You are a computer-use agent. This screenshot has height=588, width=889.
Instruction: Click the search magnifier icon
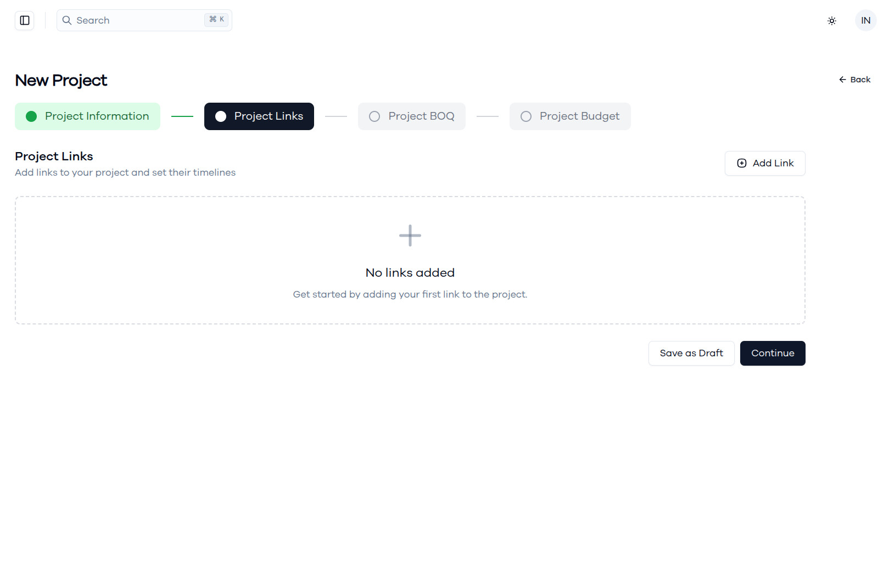point(67,20)
